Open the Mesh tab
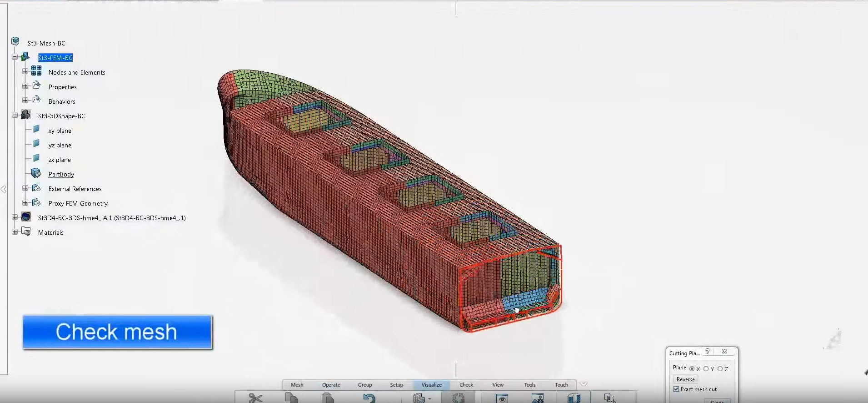The width and height of the screenshot is (868, 403). (297, 385)
